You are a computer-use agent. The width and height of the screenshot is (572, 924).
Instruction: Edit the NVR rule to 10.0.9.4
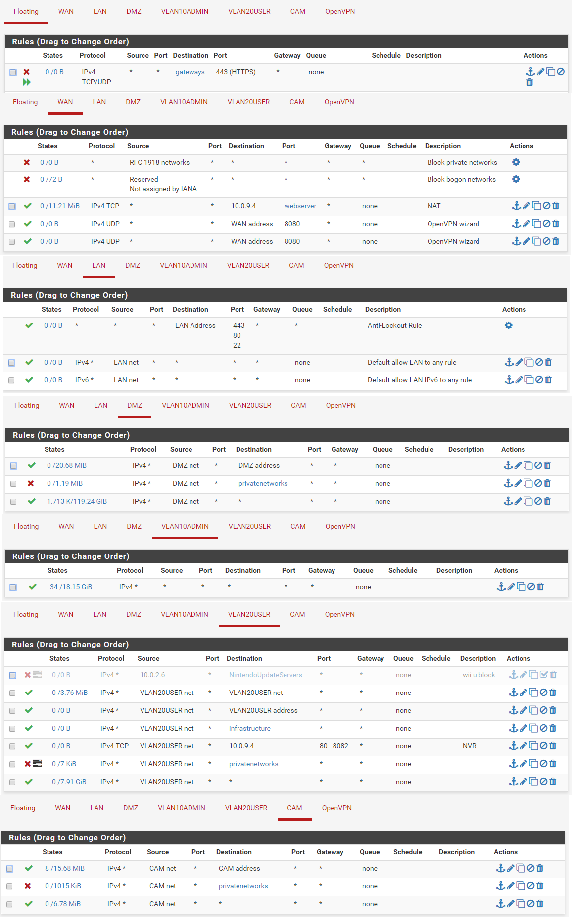(524, 746)
